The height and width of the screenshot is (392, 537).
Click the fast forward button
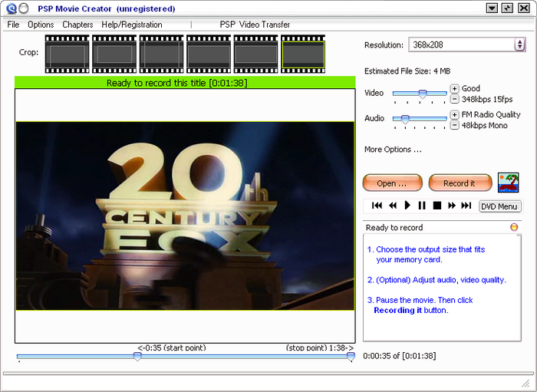coord(452,206)
